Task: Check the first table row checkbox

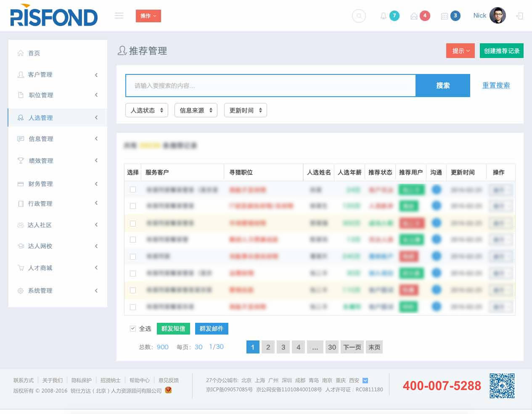Action: 133,190
